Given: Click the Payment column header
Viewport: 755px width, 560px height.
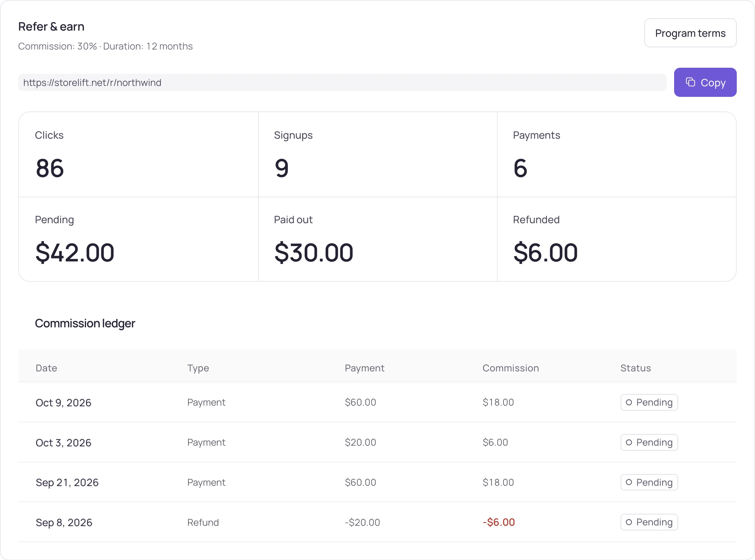Looking at the screenshot, I should [x=364, y=368].
